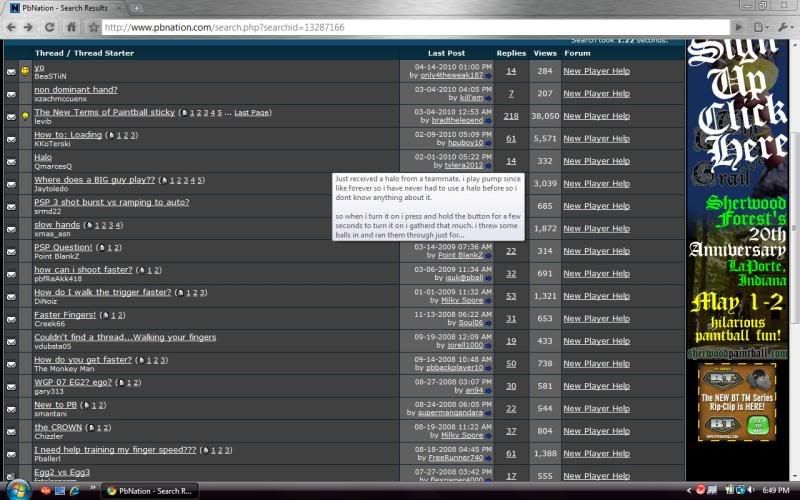Go back to the previous page
800x500 pixels.
click(x=11, y=28)
